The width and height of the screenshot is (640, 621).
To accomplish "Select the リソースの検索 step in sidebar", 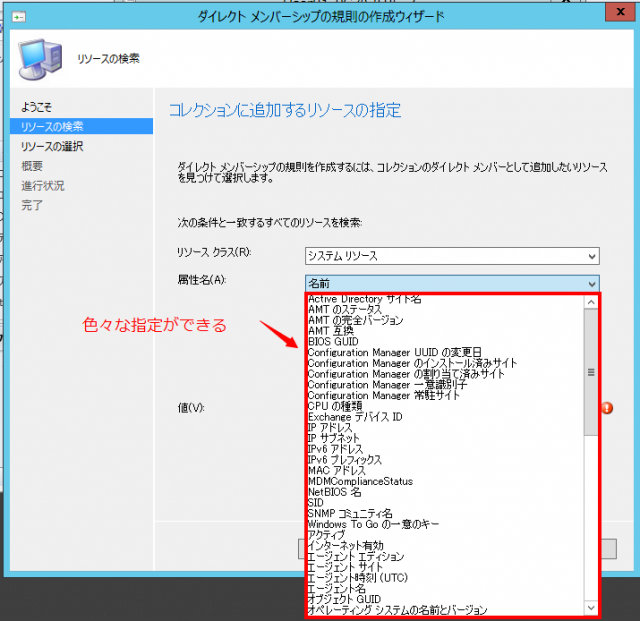I will point(53,126).
